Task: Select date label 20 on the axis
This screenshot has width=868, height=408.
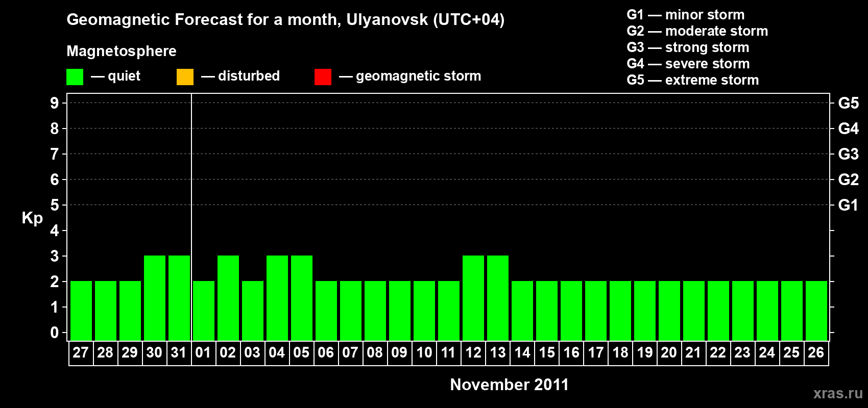Action: (x=669, y=353)
